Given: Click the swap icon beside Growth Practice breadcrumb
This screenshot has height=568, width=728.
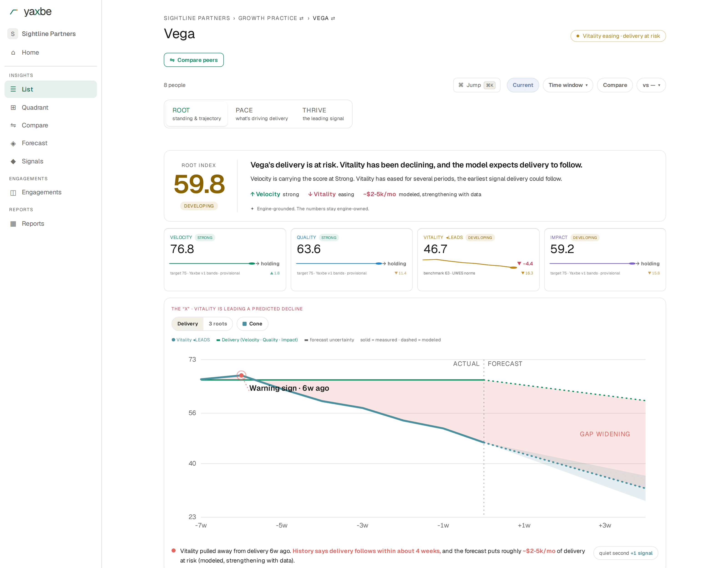Looking at the screenshot, I should [x=301, y=18].
